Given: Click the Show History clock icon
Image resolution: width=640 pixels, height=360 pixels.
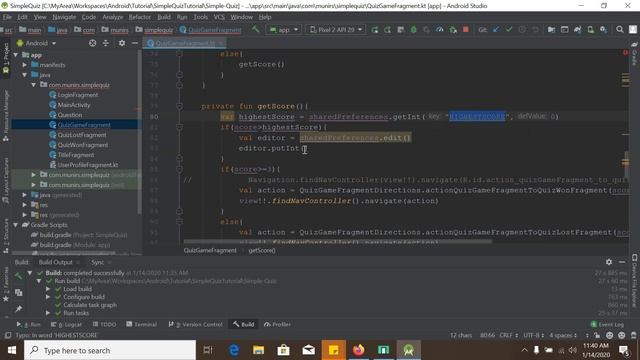Looking at the screenshot, I should pyautogui.click(x=522, y=30).
